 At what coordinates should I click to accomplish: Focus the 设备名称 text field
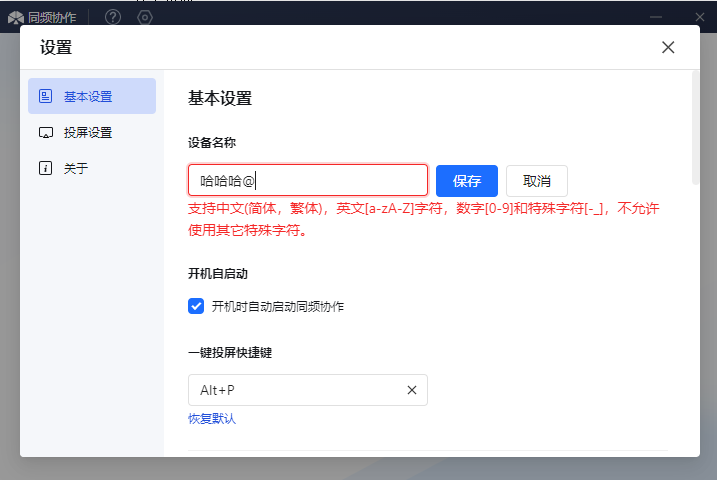[x=308, y=181]
